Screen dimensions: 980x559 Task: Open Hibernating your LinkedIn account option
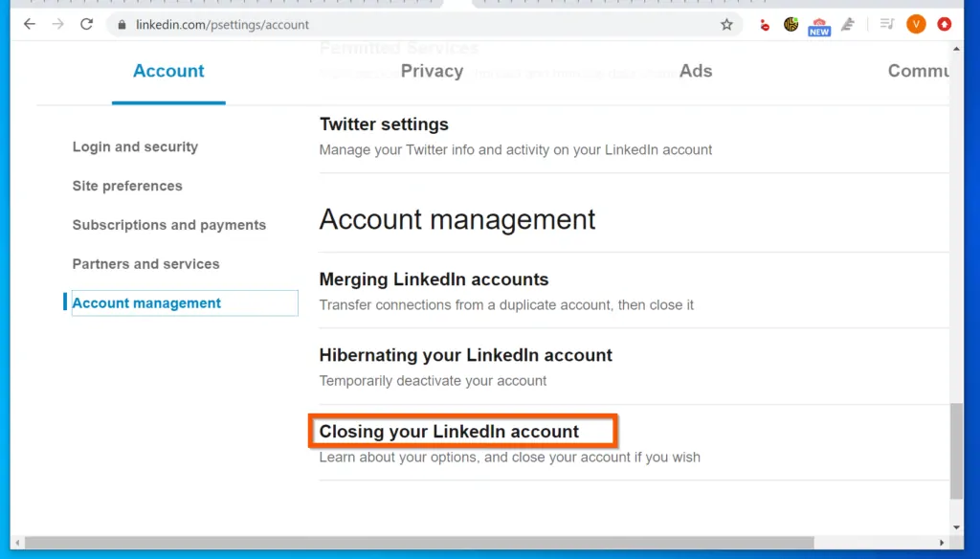coord(465,355)
